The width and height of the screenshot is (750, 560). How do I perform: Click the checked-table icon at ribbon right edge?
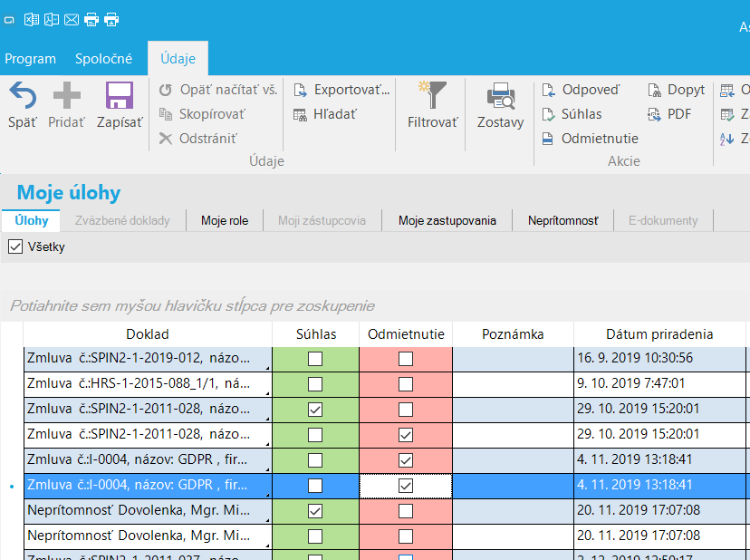(x=727, y=114)
